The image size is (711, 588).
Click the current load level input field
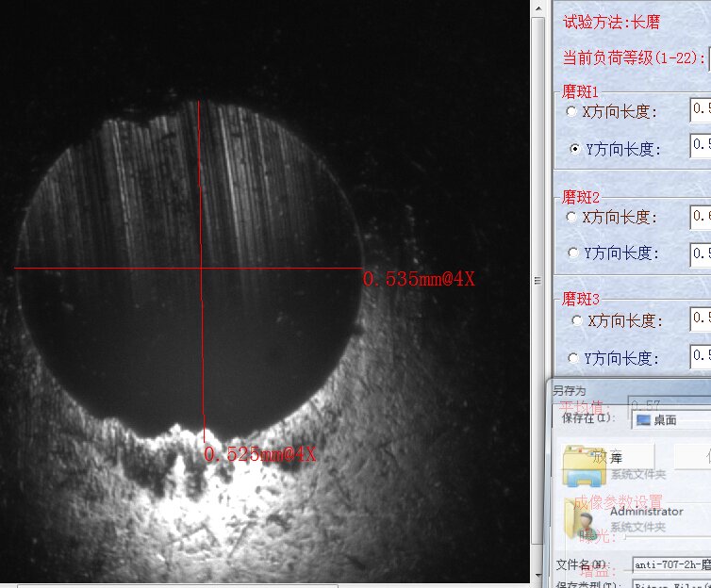[x=708, y=57]
